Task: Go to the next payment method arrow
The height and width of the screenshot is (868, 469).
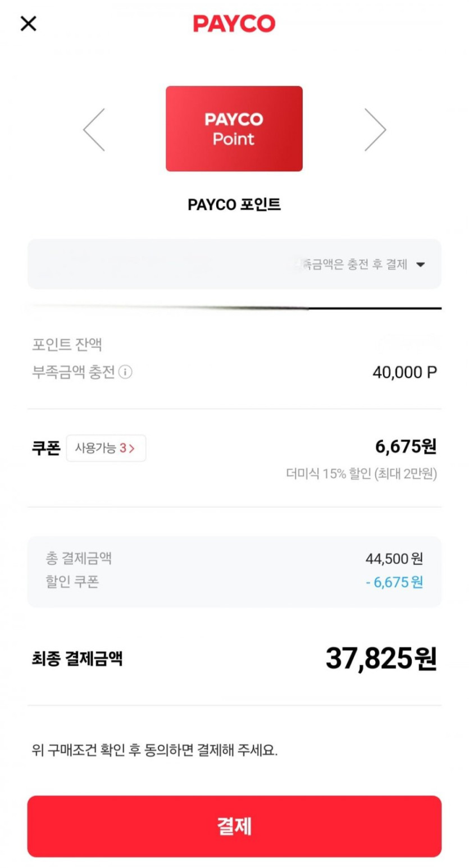Action: coord(375,130)
